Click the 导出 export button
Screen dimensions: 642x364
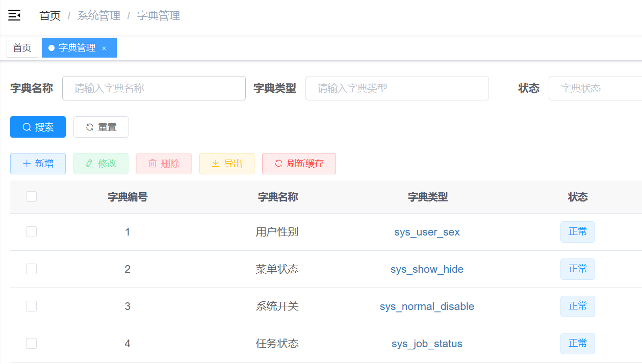point(227,164)
